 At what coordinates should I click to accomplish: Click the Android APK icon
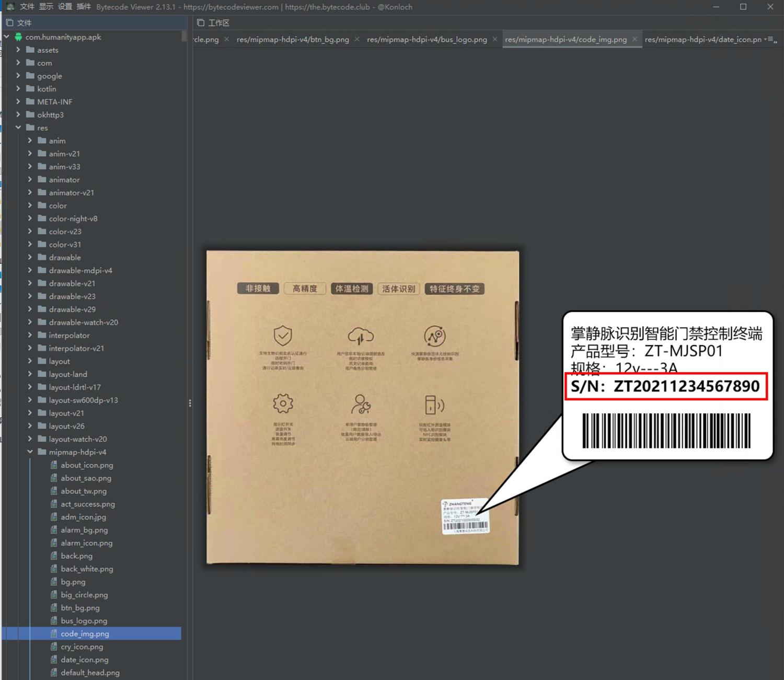18,37
